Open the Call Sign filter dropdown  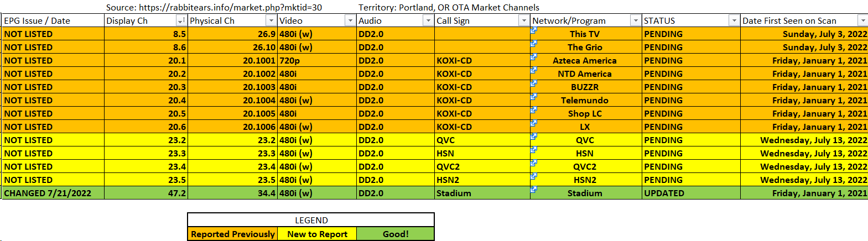pos(524,20)
